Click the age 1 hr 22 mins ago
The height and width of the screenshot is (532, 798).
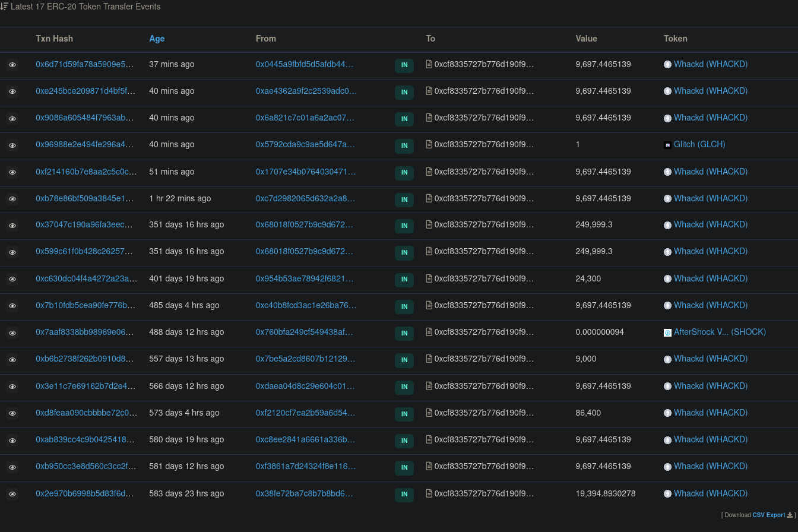180,198
